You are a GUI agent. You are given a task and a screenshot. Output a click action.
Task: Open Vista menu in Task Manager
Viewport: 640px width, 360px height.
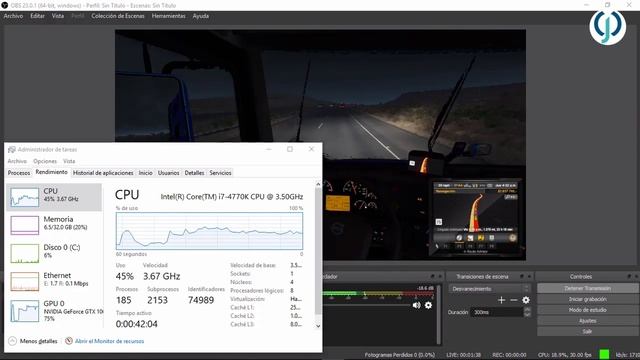(x=69, y=161)
